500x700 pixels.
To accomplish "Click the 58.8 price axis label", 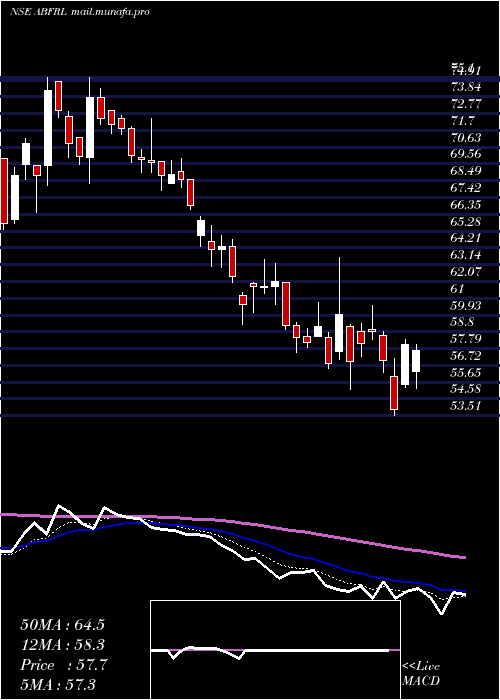I will (x=463, y=322).
